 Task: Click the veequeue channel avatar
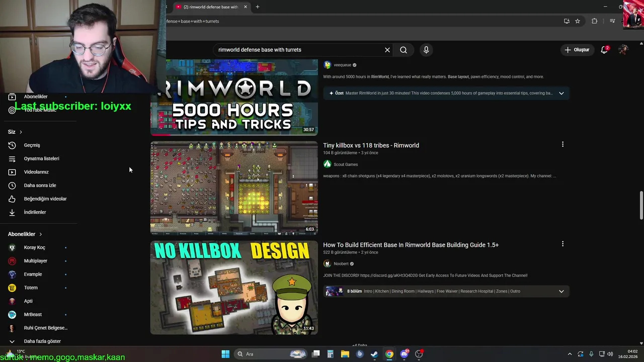pyautogui.click(x=327, y=65)
